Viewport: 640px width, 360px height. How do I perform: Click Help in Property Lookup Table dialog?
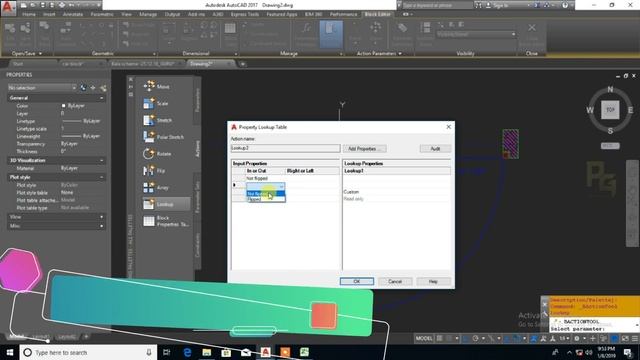pyautogui.click(x=433, y=282)
